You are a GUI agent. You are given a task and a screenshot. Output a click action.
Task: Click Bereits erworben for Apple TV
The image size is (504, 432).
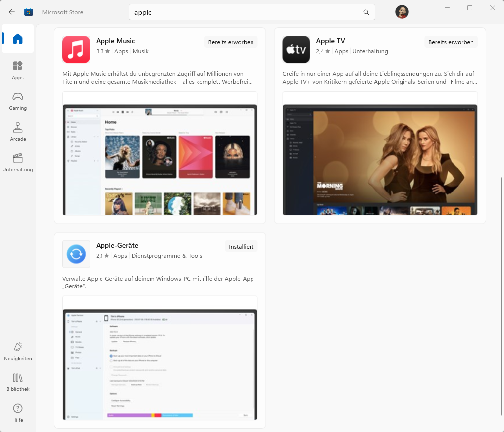451,42
